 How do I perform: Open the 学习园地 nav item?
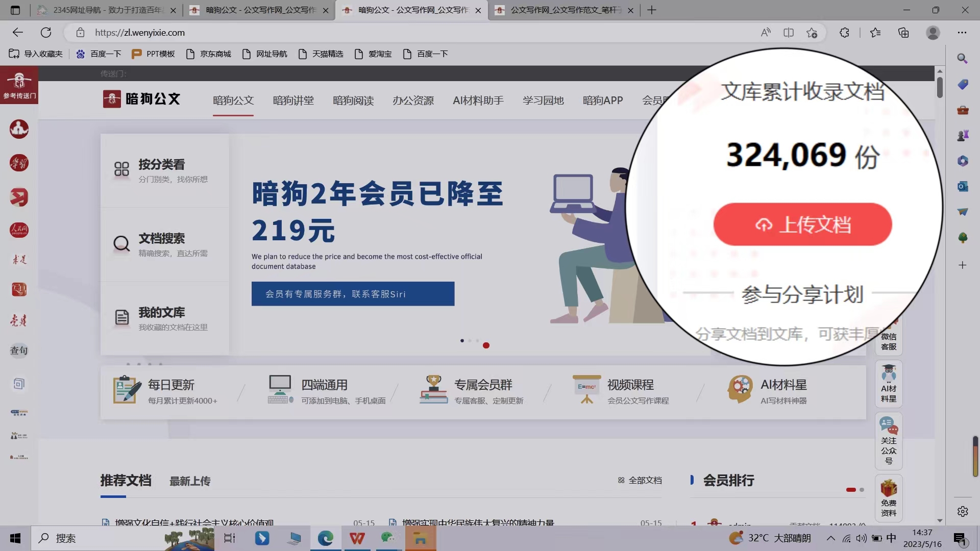click(x=543, y=101)
